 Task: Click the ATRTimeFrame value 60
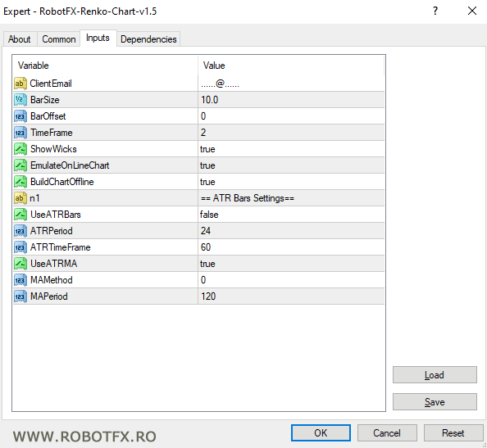[206, 247]
